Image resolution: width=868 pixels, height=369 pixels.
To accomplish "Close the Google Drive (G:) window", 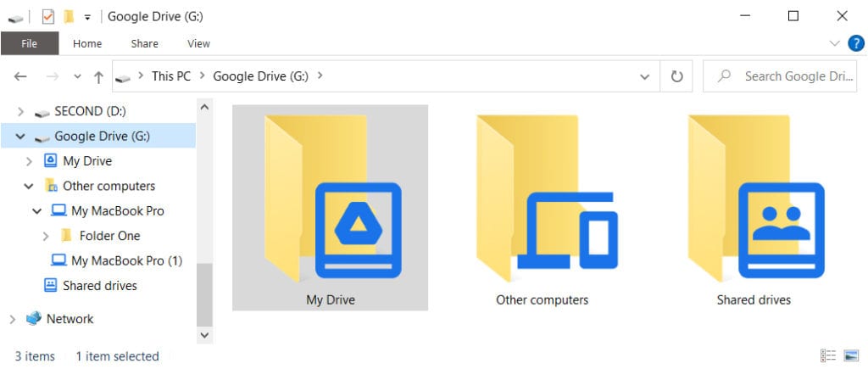I will [x=842, y=16].
